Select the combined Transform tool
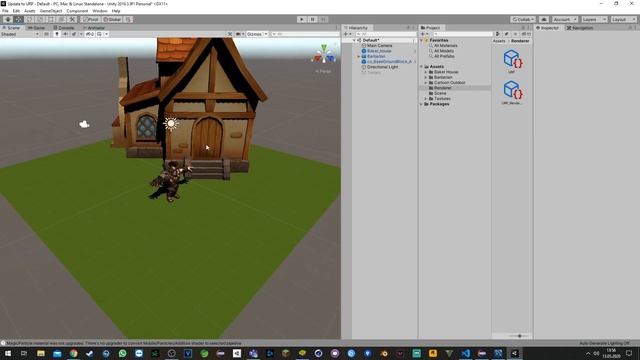This screenshot has width=640, height=360. 61,19
